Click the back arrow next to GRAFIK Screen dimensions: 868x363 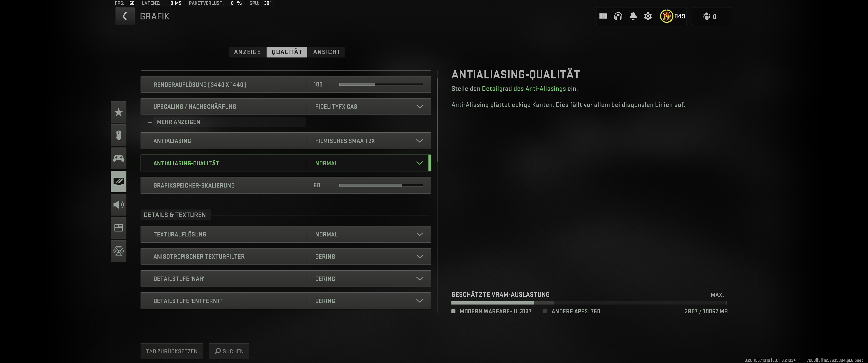click(x=125, y=16)
